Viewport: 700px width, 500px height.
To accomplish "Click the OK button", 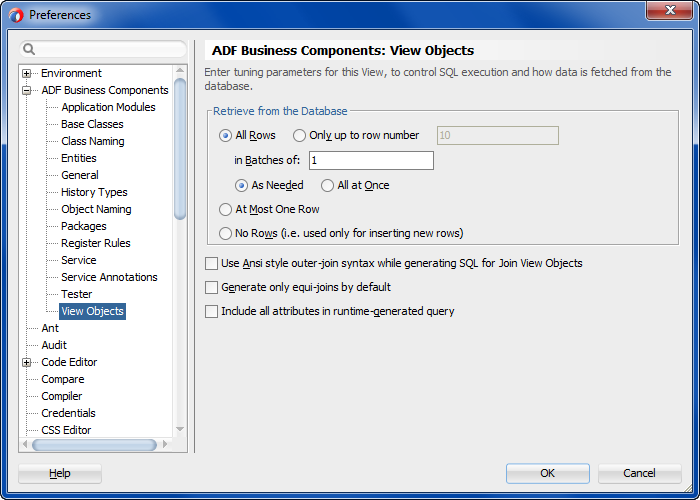I will (548, 473).
